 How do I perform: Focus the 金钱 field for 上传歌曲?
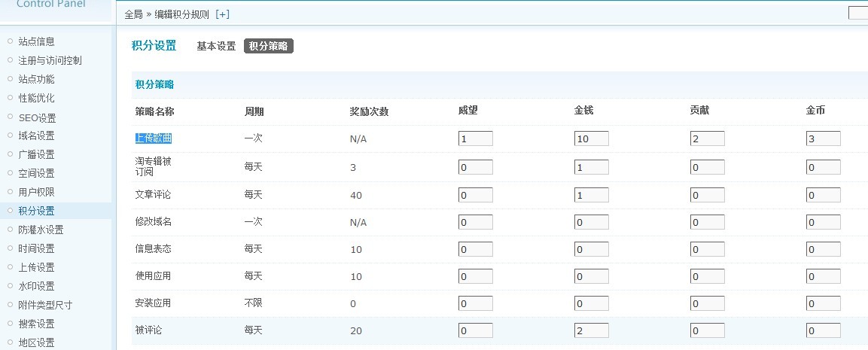pos(591,138)
